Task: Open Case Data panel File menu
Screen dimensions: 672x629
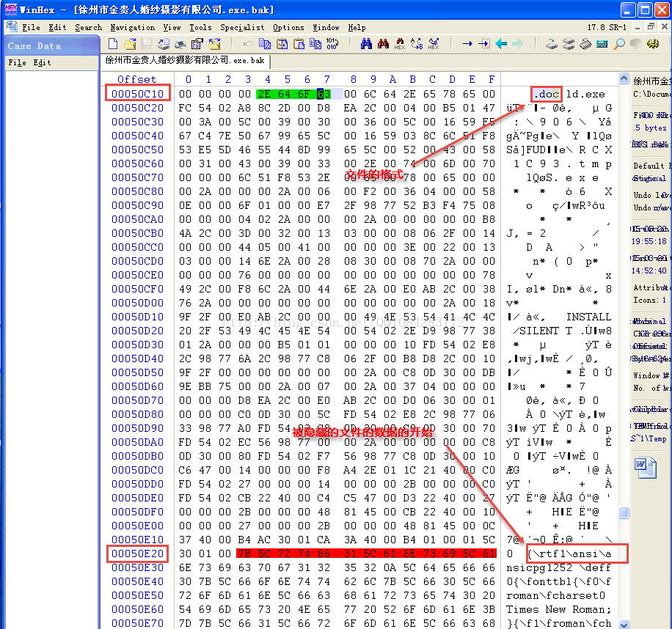Action: (17, 62)
